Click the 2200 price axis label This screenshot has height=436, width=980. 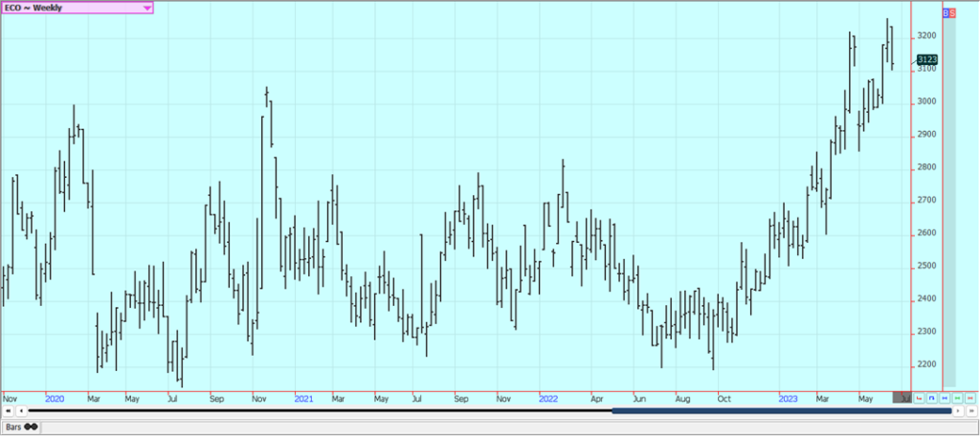pyautogui.click(x=926, y=364)
